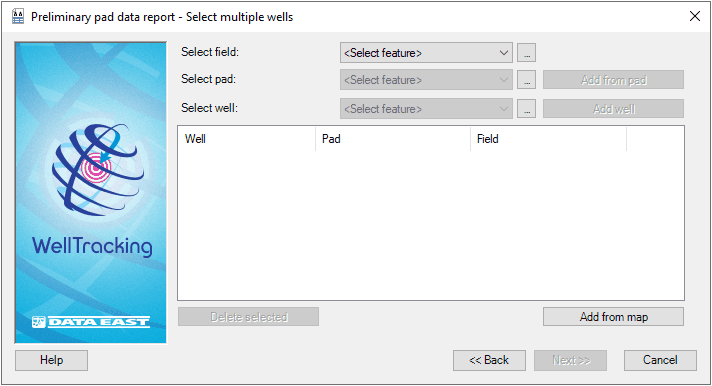Sort by the Well column header
This screenshot has width=712, height=386.
(247, 139)
